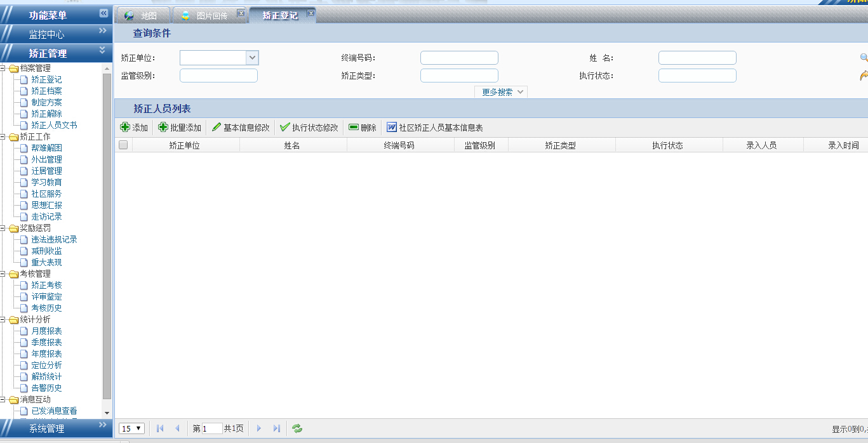The image size is (868, 443).
Task: Open 矫正人员文书 tree item
Action: (54, 125)
